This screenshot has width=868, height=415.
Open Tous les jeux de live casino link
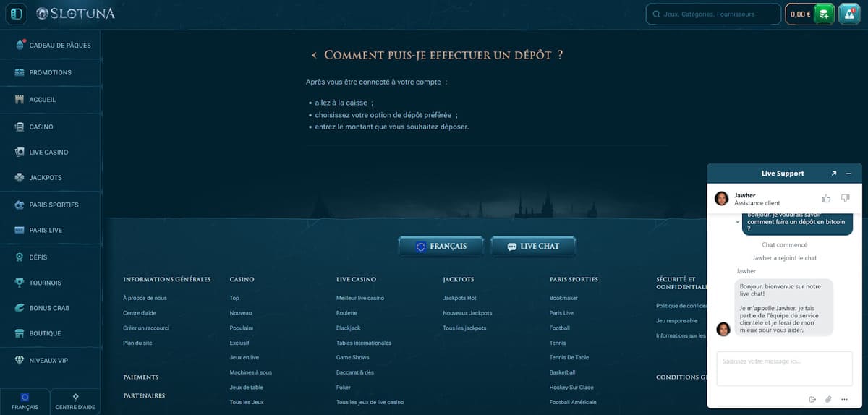coord(370,402)
